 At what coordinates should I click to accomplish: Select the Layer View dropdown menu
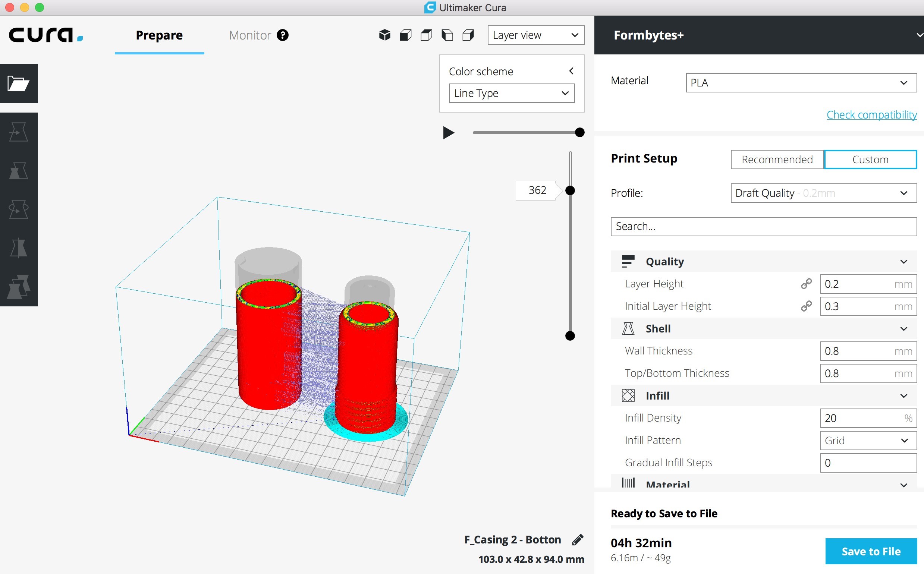pos(534,34)
